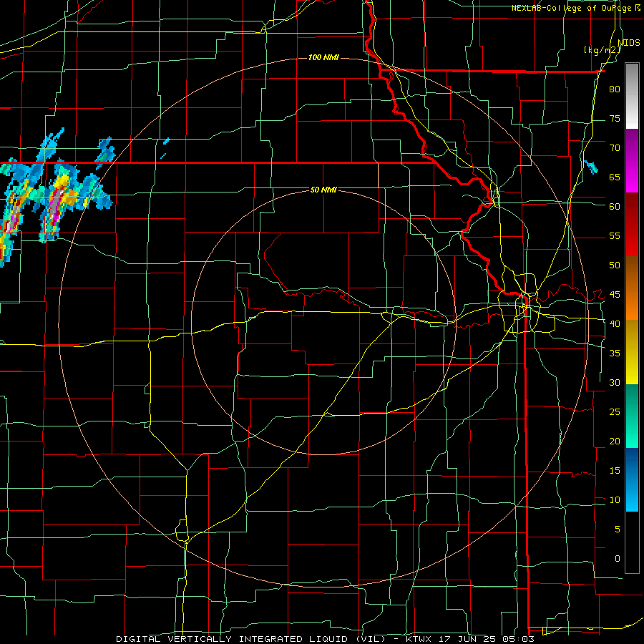This screenshot has width=644, height=644.
Task: Click the KTWX 17 JUN 25 05:03 timestamp
Action: click(470, 639)
